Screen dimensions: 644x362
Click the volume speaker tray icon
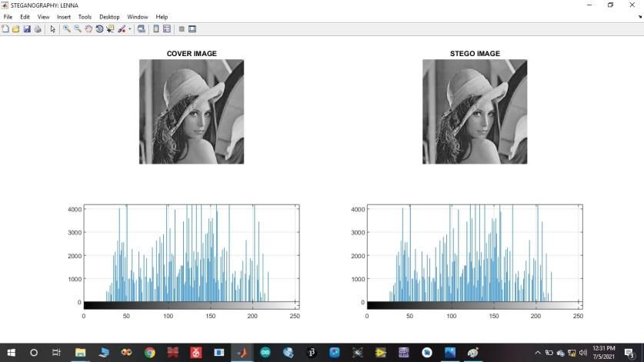point(583,353)
